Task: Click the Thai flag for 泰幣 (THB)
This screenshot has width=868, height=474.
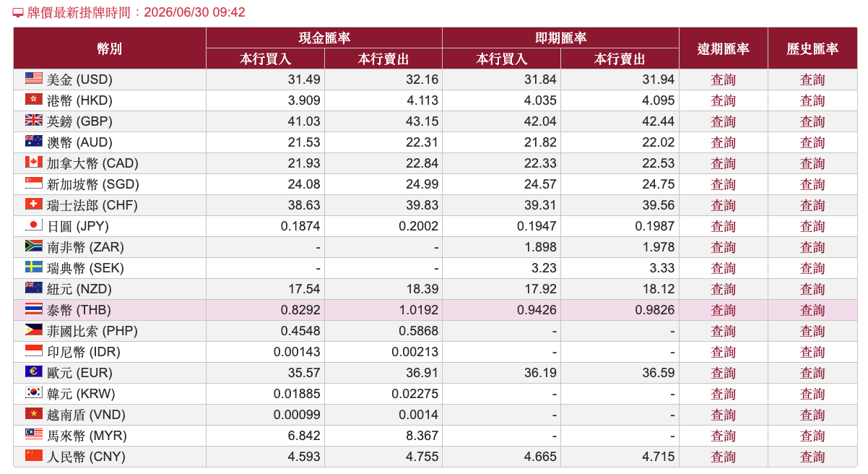Action: [34, 309]
